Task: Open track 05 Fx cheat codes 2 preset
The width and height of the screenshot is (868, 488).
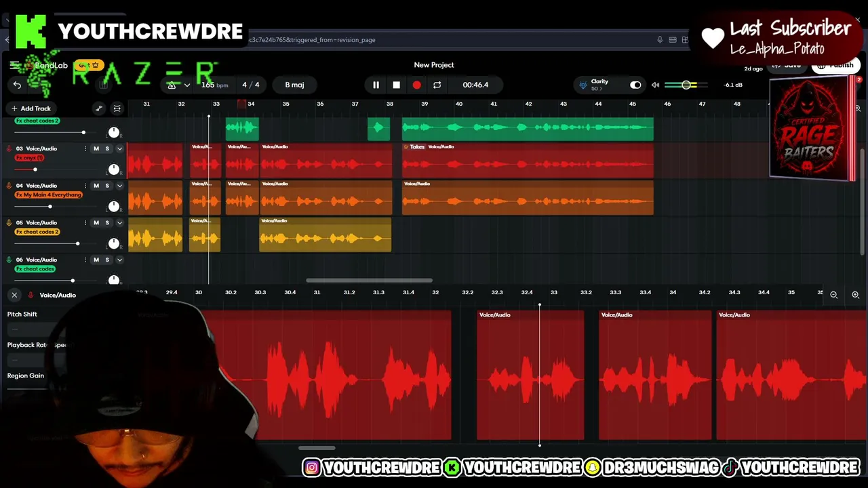Action: pyautogui.click(x=37, y=232)
